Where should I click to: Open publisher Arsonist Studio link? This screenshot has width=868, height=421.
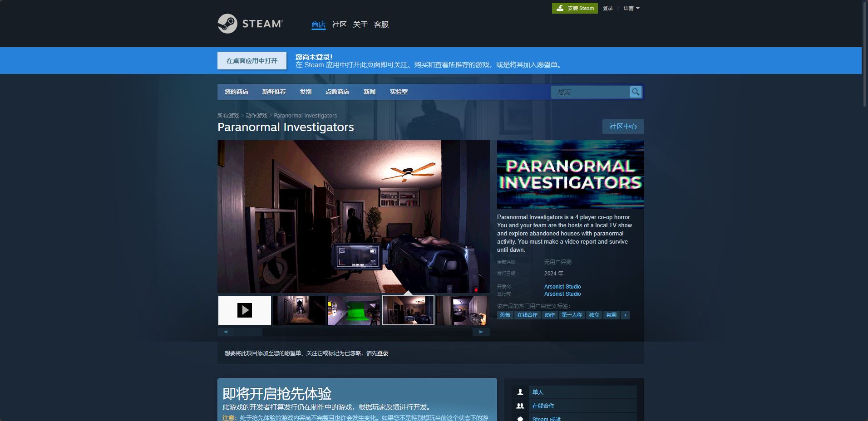tap(562, 294)
